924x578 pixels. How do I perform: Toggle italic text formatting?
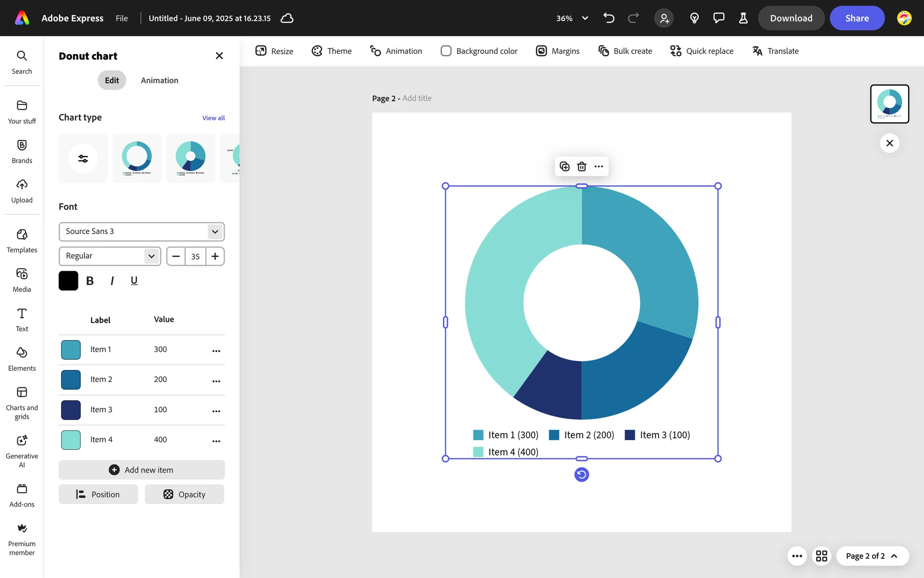pyautogui.click(x=112, y=281)
